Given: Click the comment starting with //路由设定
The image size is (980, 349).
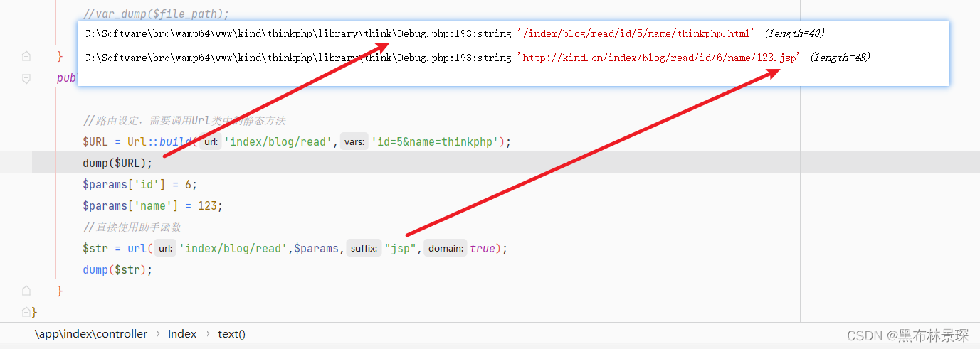Looking at the screenshot, I should (184, 121).
